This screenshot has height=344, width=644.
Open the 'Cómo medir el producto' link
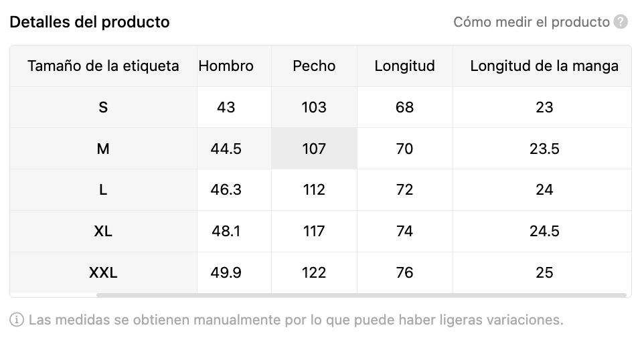(531, 22)
